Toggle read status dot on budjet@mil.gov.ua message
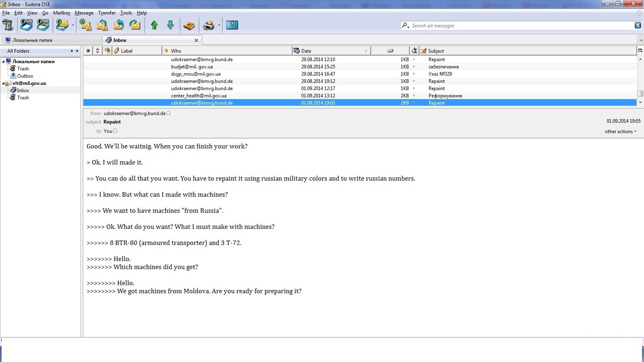 414,67
